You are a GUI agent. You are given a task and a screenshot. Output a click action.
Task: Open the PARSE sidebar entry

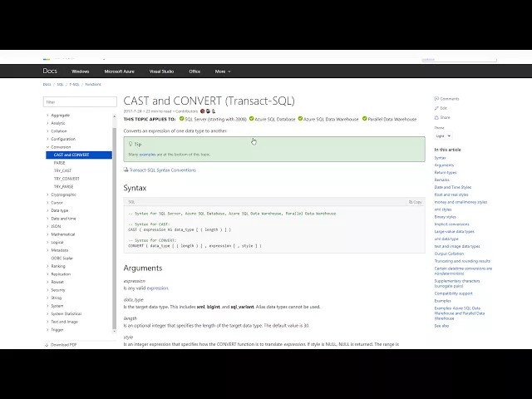click(x=59, y=163)
